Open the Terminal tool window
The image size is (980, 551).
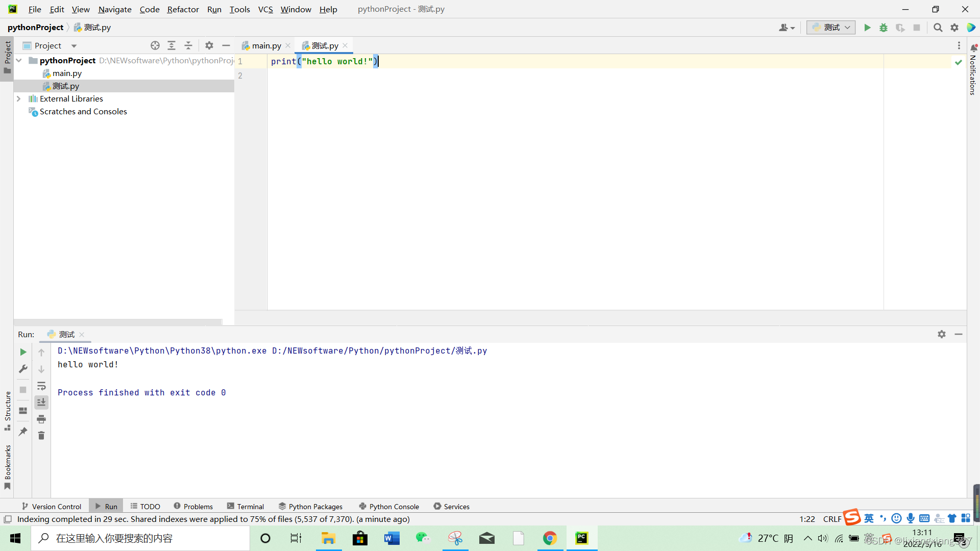tap(250, 506)
